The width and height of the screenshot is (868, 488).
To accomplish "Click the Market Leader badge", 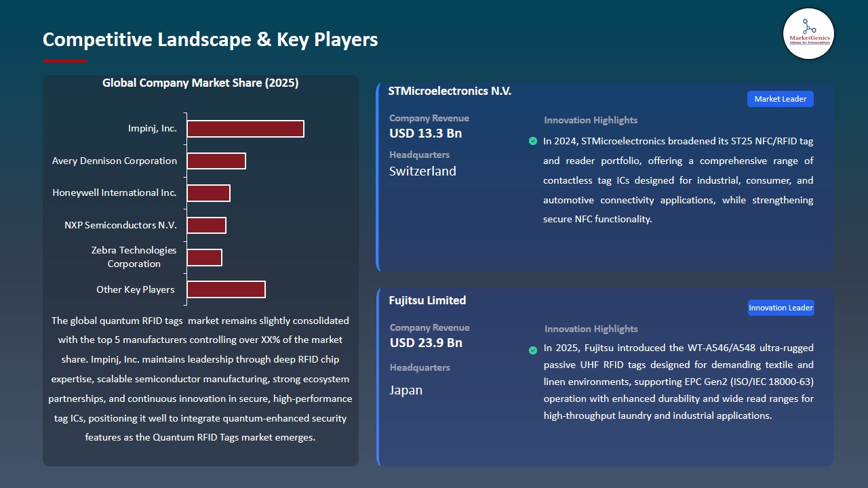I will 780,99.
